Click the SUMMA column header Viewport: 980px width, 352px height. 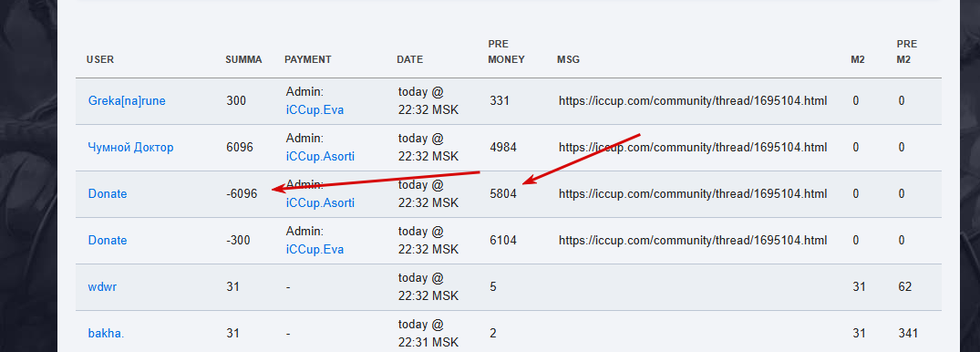pos(243,60)
